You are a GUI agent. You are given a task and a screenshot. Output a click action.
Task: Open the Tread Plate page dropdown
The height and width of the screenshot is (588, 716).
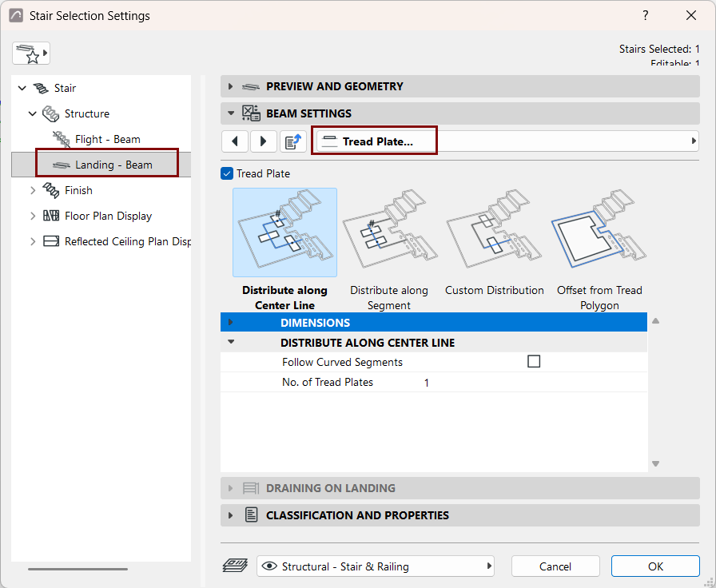tap(507, 141)
